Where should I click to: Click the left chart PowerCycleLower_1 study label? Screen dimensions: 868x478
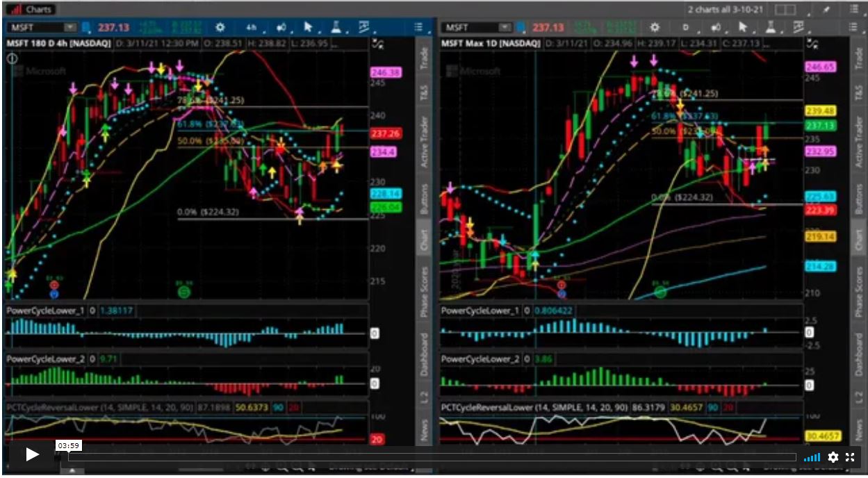pyautogui.click(x=46, y=311)
